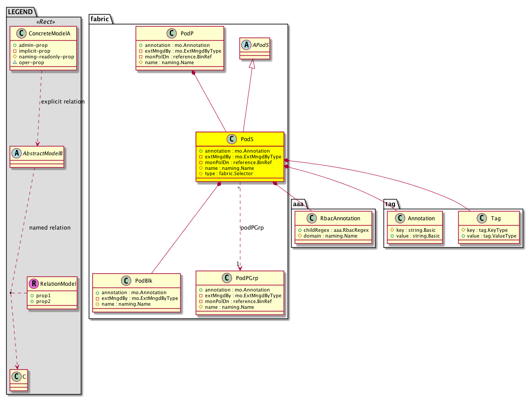Click the 'named relation' label text
Image resolution: width=532 pixels, height=399 pixels.
[x=49, y=228]
